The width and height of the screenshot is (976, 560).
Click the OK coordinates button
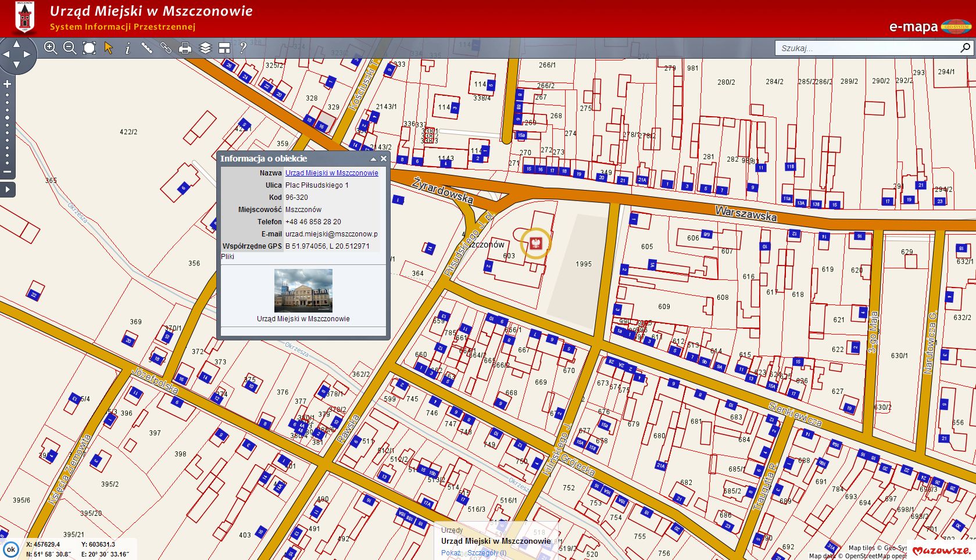10,550
